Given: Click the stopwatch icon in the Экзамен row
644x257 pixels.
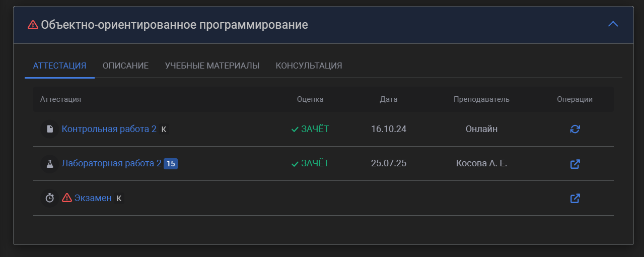Looking at the screenshot, I should click(x=50, y=198).
